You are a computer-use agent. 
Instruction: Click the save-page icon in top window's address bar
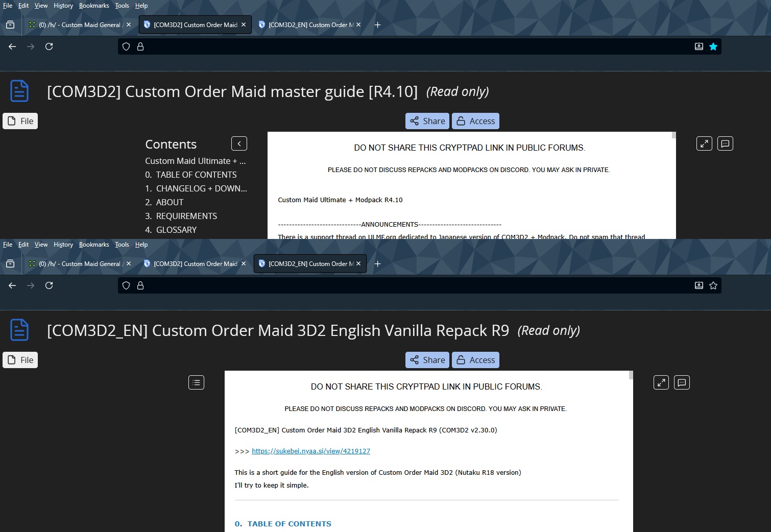tap(699, 46)
